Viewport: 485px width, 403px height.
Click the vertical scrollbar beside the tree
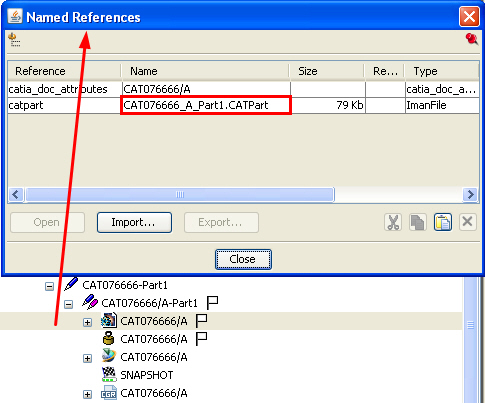(470, 339)
